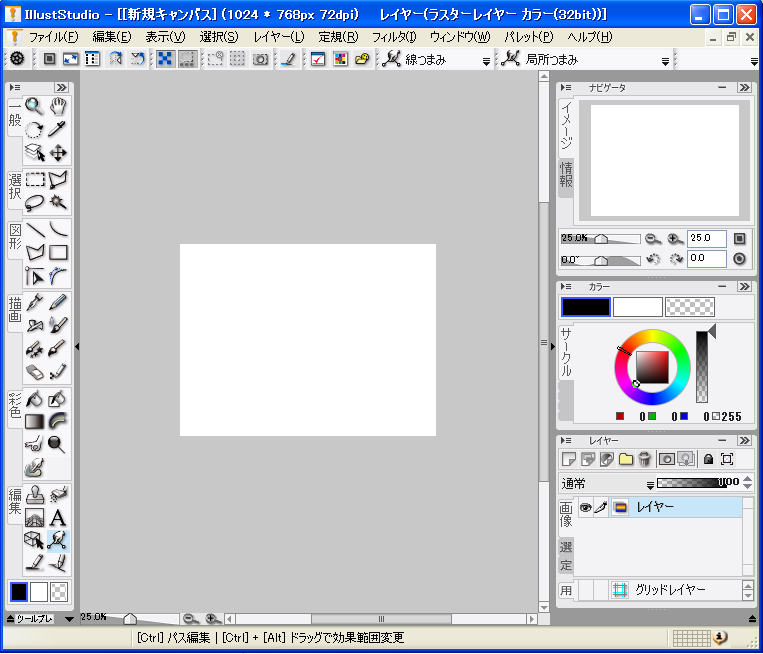Switch to the 選定 tab in Layer panel
763x654 pixels.
pos(566,556)
